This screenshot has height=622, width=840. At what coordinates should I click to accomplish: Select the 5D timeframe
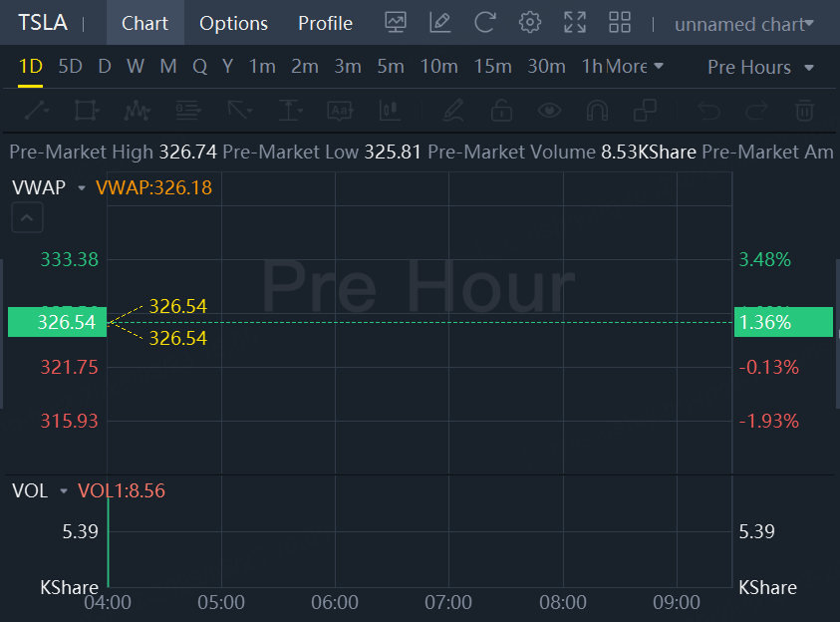click(70, 67)
